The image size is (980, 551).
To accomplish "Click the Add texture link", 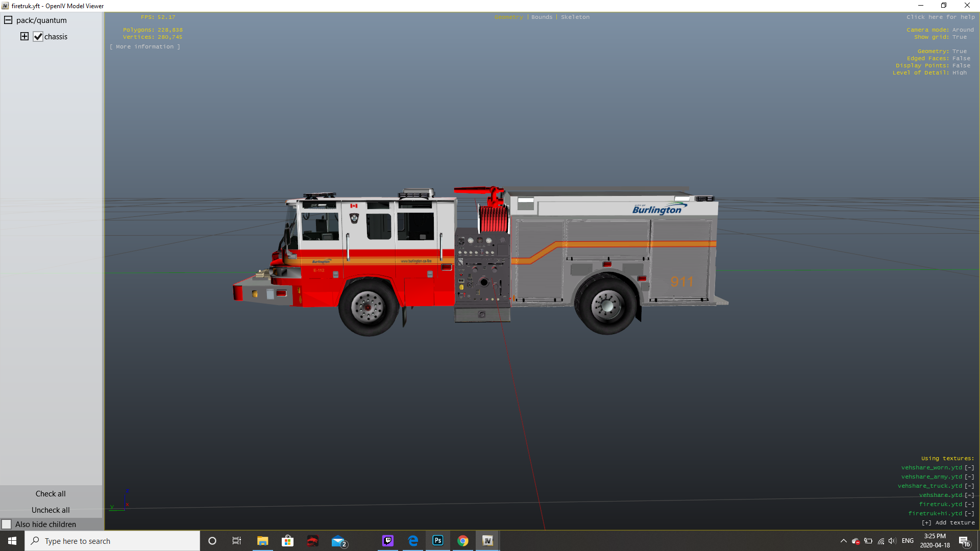I will pos(948,522).
